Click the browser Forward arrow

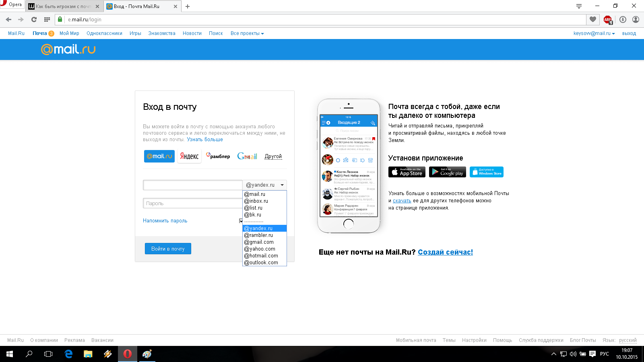[x=21, y=19]
